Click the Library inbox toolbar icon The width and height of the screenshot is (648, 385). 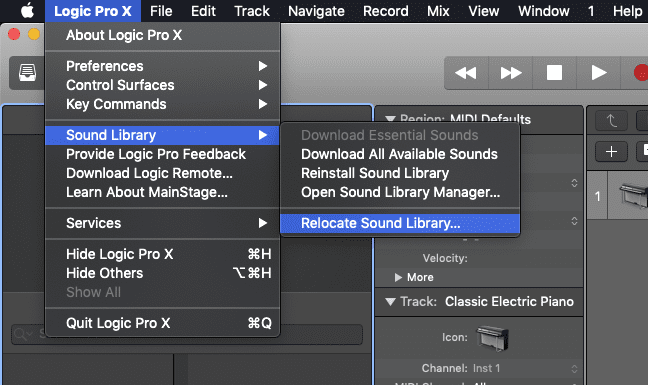27,73
